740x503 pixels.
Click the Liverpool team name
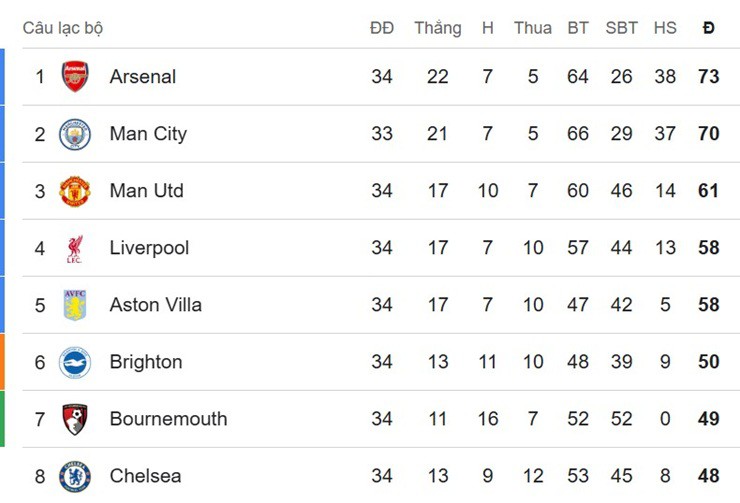point(149,248)
